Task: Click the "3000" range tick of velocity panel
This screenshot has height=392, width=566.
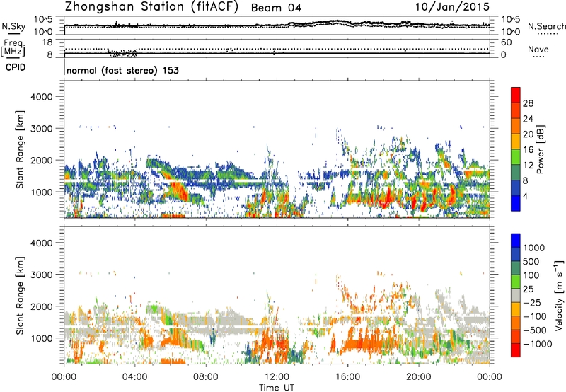Action: tap(42, 275)
